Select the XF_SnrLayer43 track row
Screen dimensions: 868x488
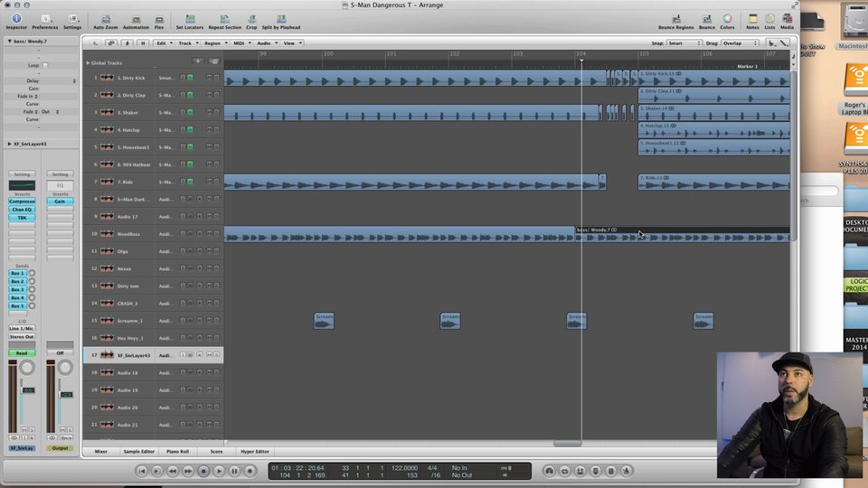(154, 355)
